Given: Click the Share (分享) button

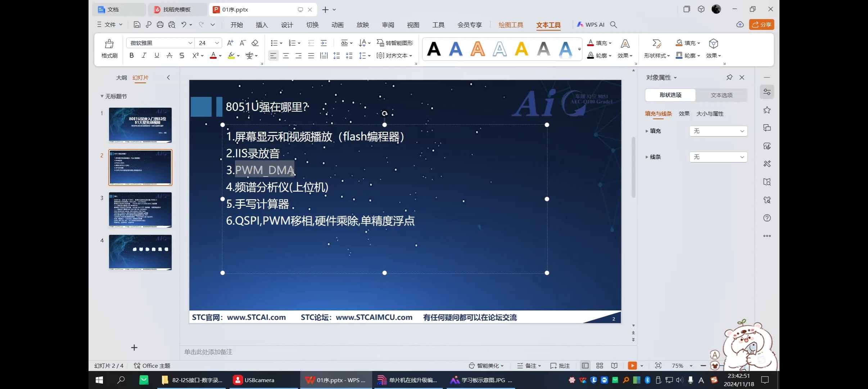Looking at the screenshot, I should [x=761, y=24].
